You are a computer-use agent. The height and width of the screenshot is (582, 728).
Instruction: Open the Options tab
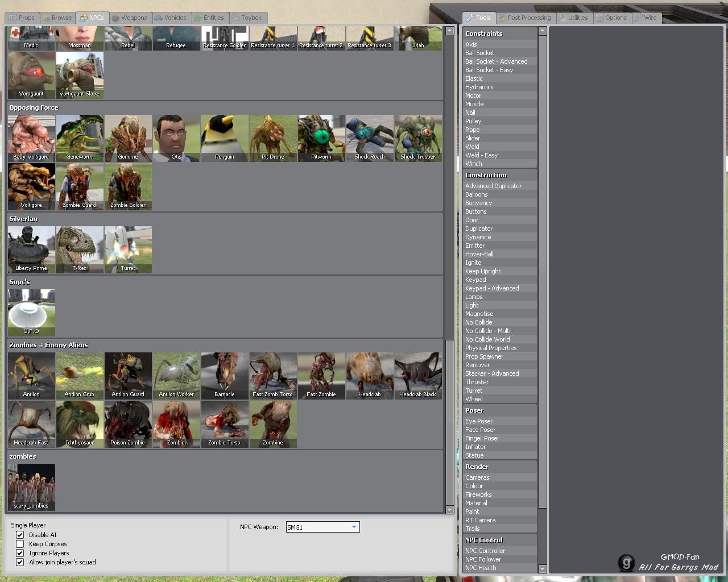click(611, 18)
